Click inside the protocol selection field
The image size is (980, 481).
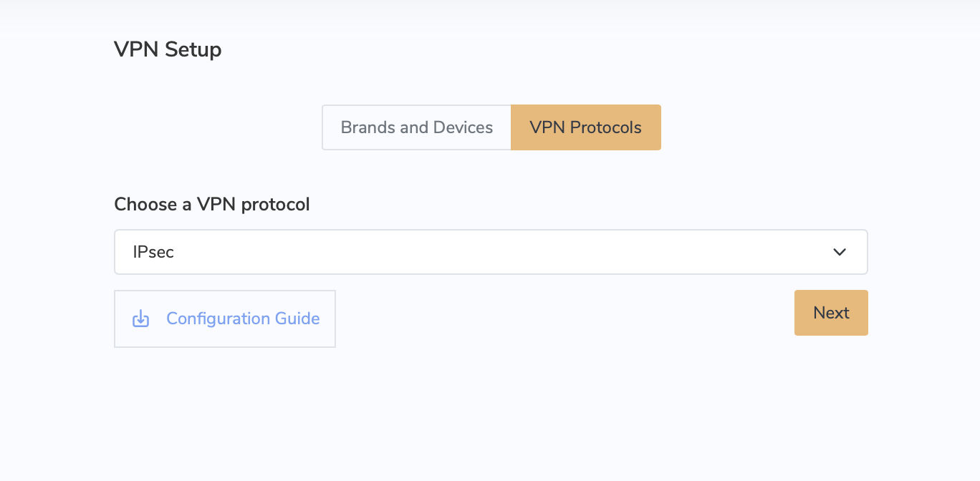491,252
